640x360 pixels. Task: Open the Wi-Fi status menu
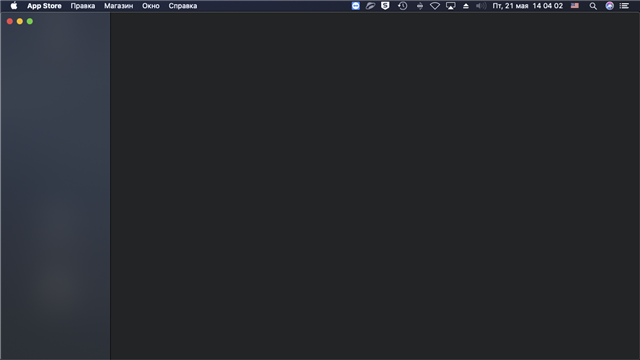point(435,6)
